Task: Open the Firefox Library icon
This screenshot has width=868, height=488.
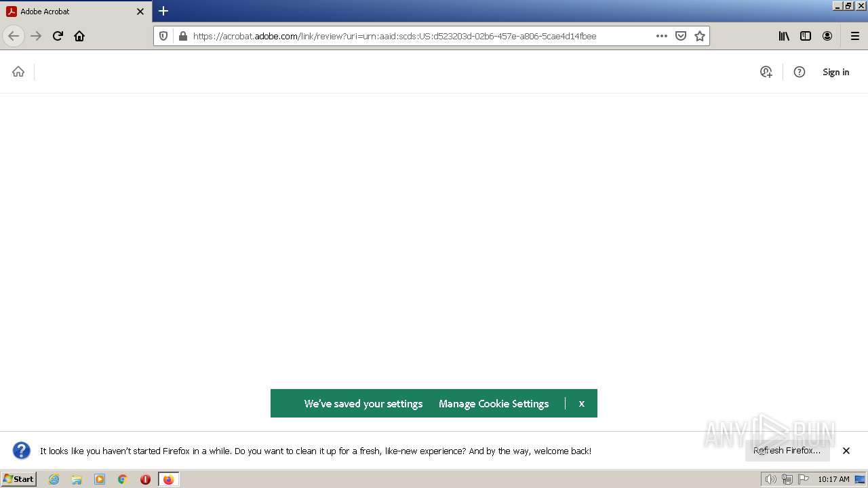Action: (x=784, y=36)
